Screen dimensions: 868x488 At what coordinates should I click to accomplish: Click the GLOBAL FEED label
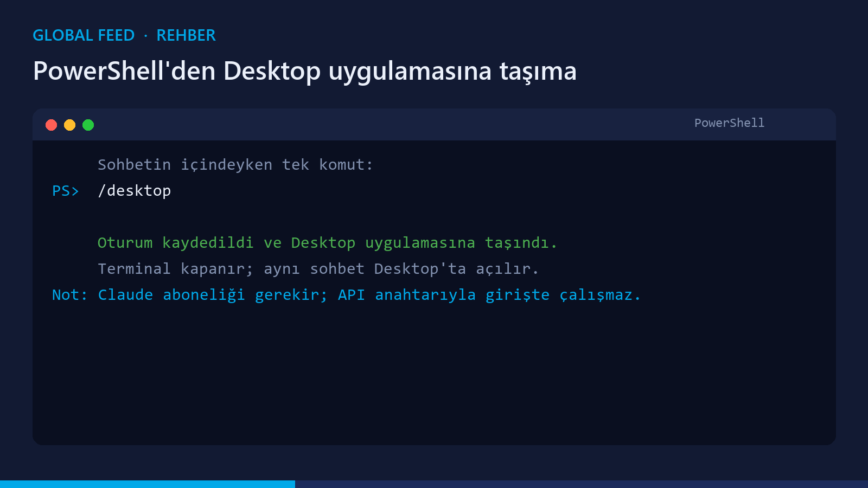[84, 35]
